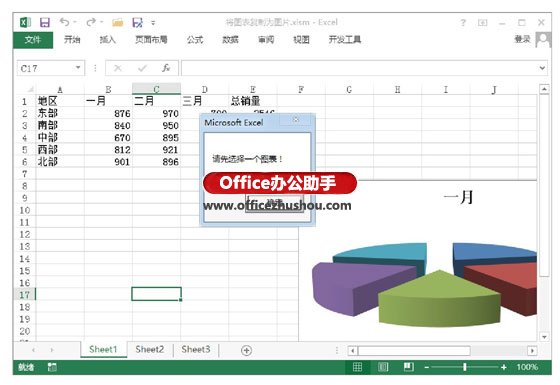Switch to the 开始 (Home) ribbon tab
This screenshot has height=385, width=560.
(72, 39)
